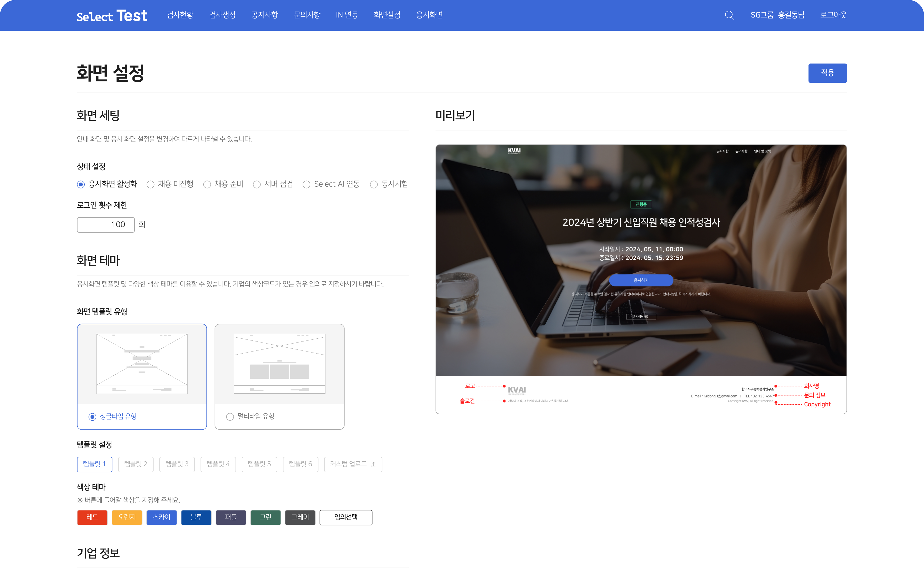Click the KVAI logo in preview header
Screen dimensions: 924x570
pyautogui.click(x=514, y=151)
